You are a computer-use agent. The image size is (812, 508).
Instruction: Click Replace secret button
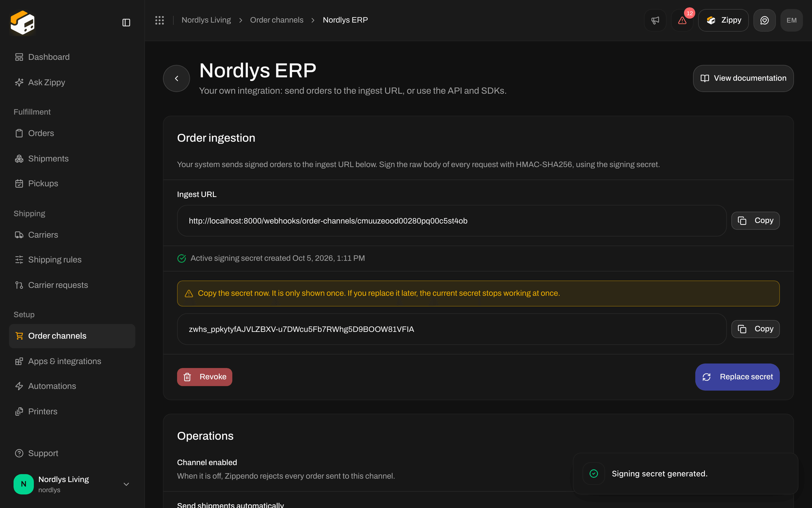(737, 377)
